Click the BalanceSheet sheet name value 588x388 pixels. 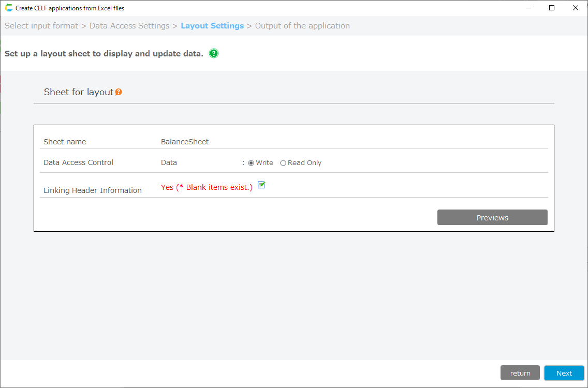click(185, 142)
